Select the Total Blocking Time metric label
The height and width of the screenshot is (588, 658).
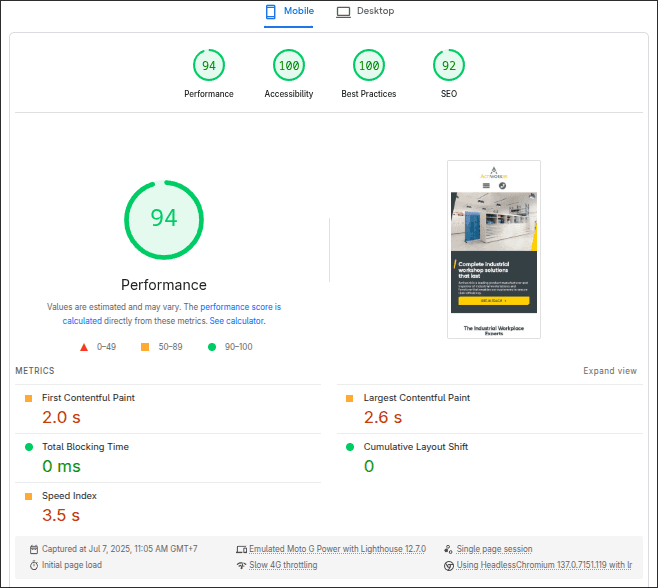click(85, 447)
